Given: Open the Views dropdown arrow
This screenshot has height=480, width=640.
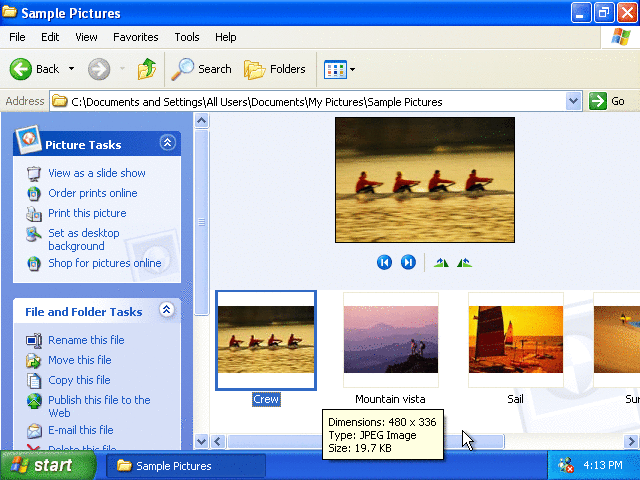Looking at the screenshot, I should coord(353,69).
